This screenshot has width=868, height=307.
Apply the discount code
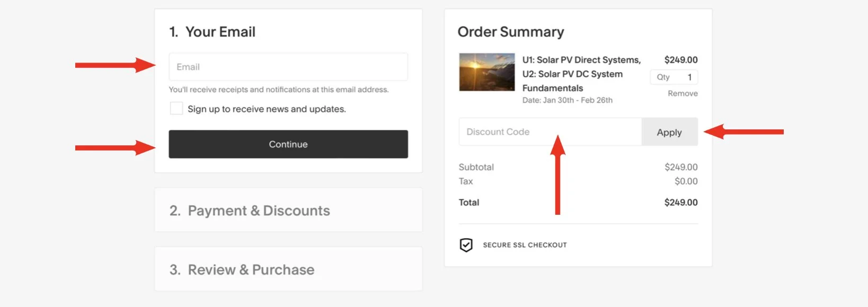[x=669, y=132]
